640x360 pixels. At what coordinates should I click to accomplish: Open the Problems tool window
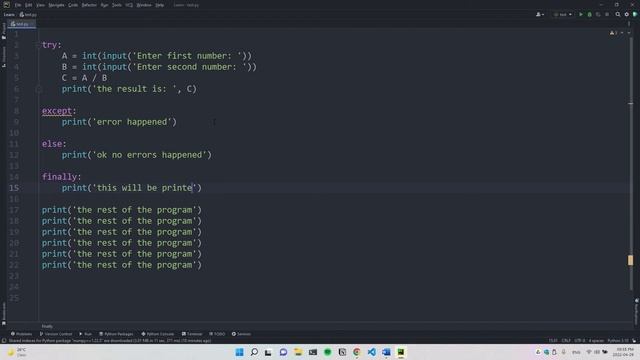point(21,334)
